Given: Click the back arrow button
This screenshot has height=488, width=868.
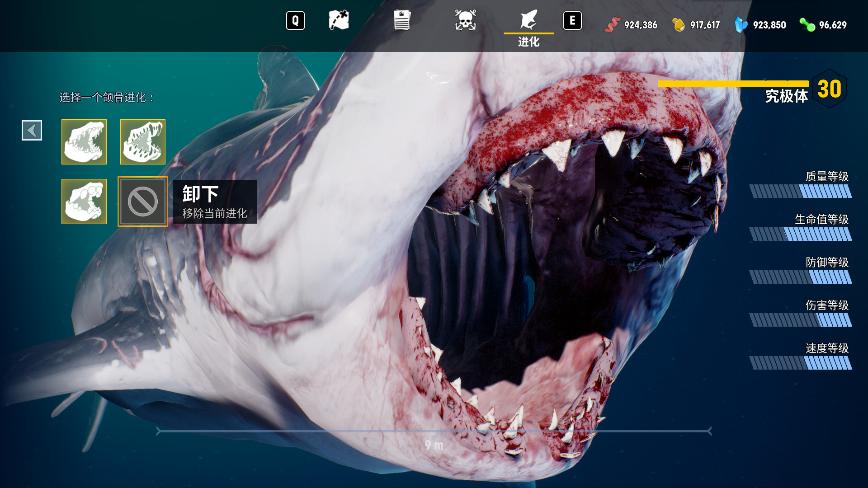Looking at the screenshot, I should pyautogui.click(x=32, y=130).
